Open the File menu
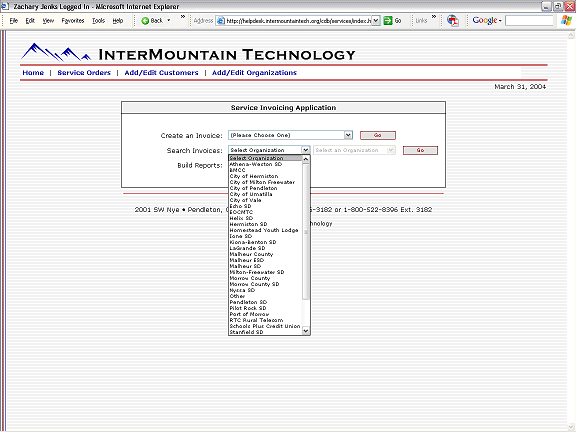 pos(14,21)
